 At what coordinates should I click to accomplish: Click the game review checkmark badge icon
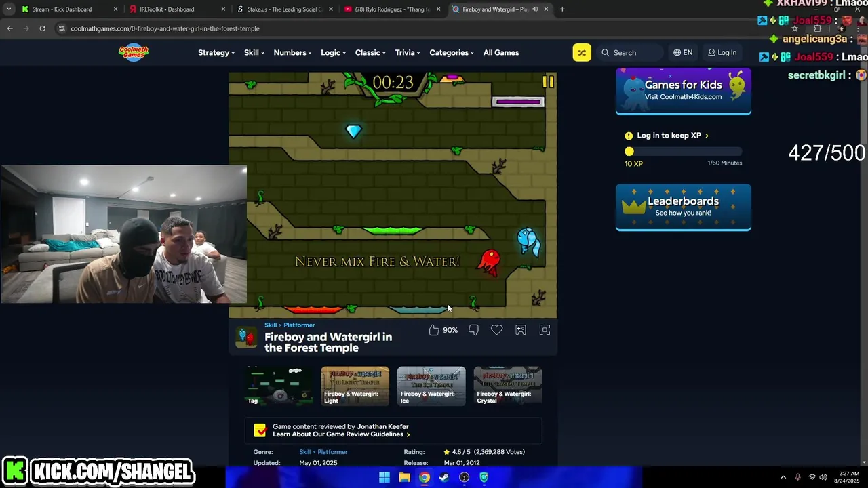(260, 430)
